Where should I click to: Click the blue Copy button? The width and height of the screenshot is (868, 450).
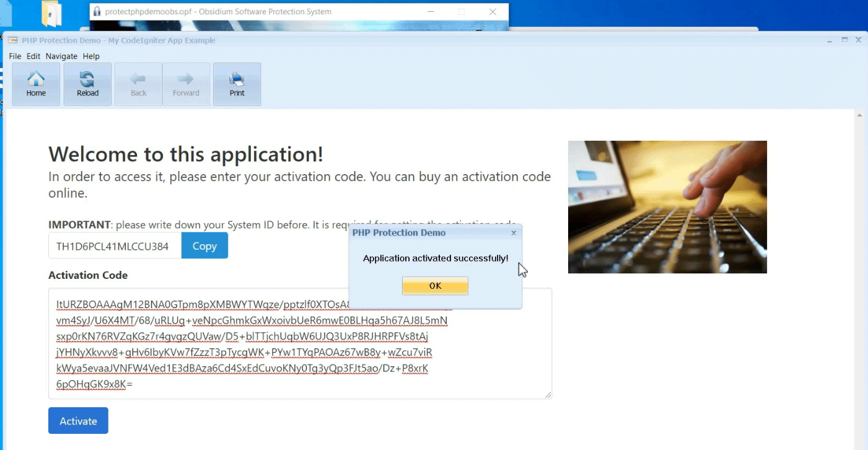pos(204,246)
